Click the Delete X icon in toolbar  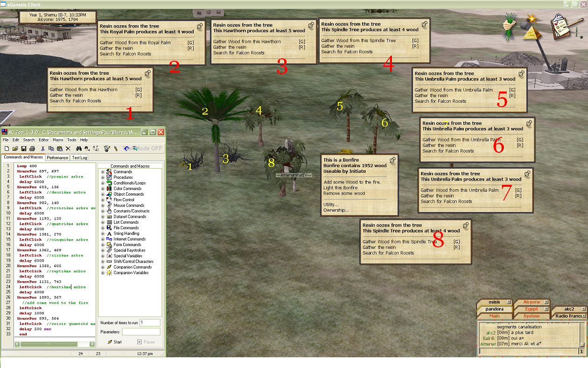[68, 149]
